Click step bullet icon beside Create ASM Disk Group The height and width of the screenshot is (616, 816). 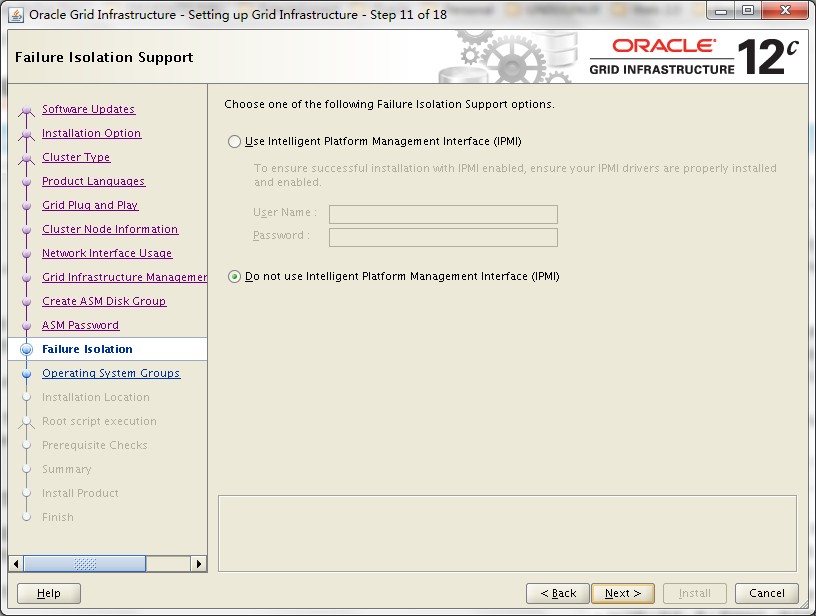27,301
